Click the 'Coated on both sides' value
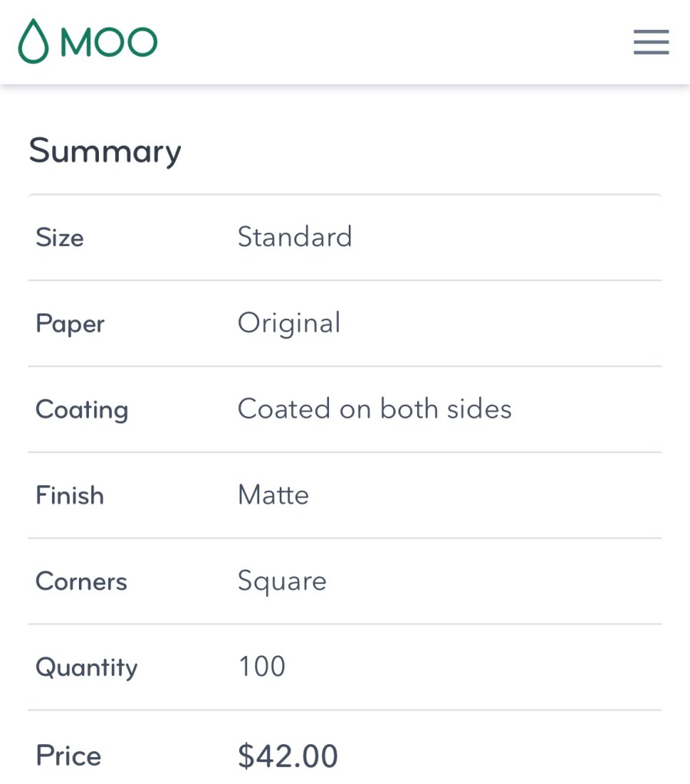The width and height of the screenshot is (690, 784). pyautogui.click(x=374, y=409)
